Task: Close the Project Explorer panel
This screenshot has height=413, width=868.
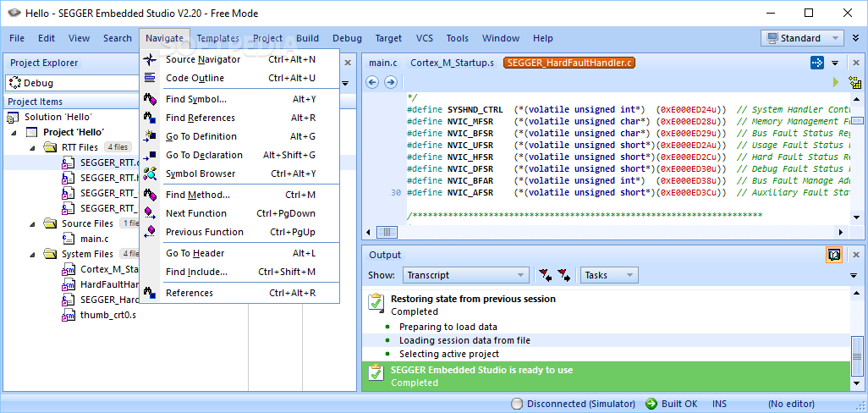Action: [x=348, y=63]
